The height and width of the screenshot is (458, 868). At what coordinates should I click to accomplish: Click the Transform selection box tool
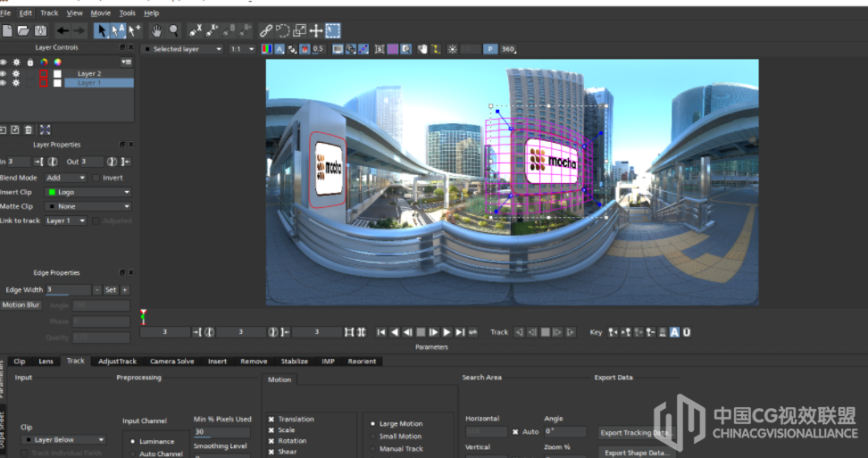[x=333, y=30]
